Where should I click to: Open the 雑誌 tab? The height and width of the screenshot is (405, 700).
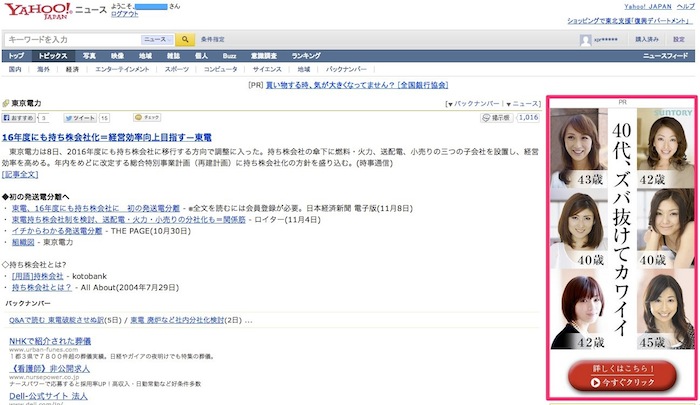coord(174,56)
